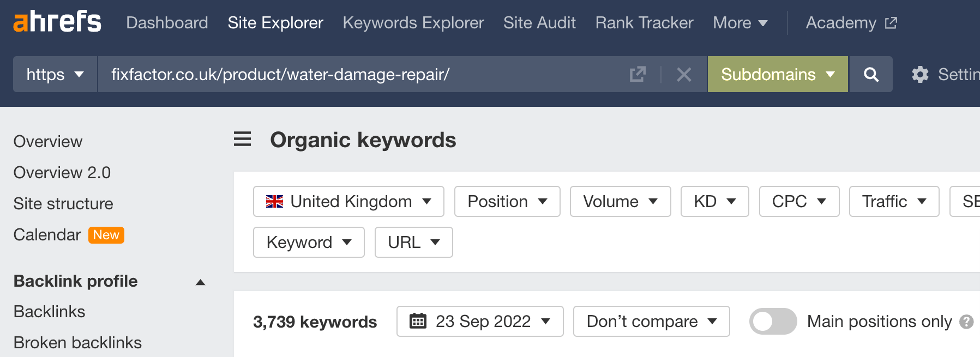This screenshot has width=980, height=357.
Task: Clear the URL field with X icon
Action: (684, 74)
